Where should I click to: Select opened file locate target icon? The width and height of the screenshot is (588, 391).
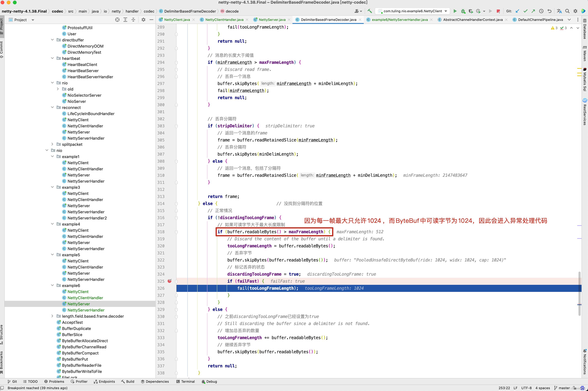click(x=117, y=20)
